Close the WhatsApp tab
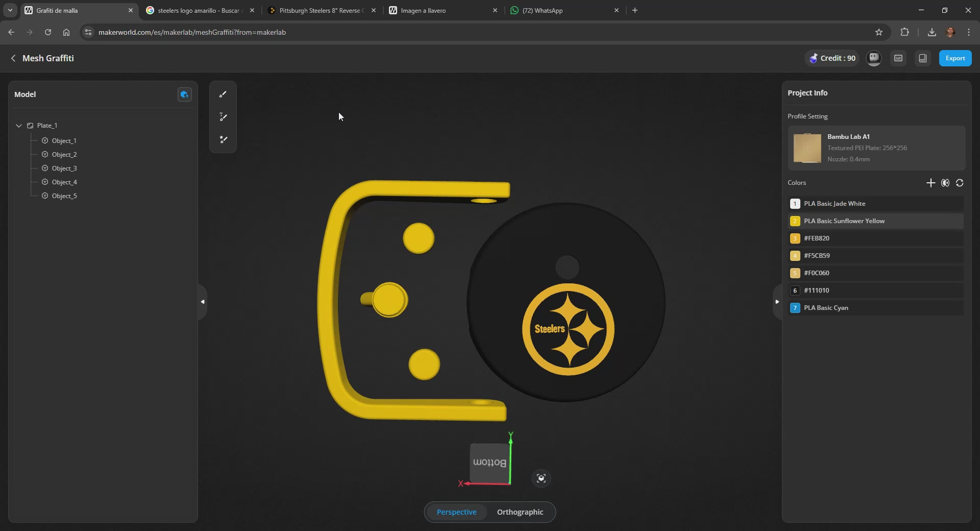980x531 pixels. click(616, 10)
